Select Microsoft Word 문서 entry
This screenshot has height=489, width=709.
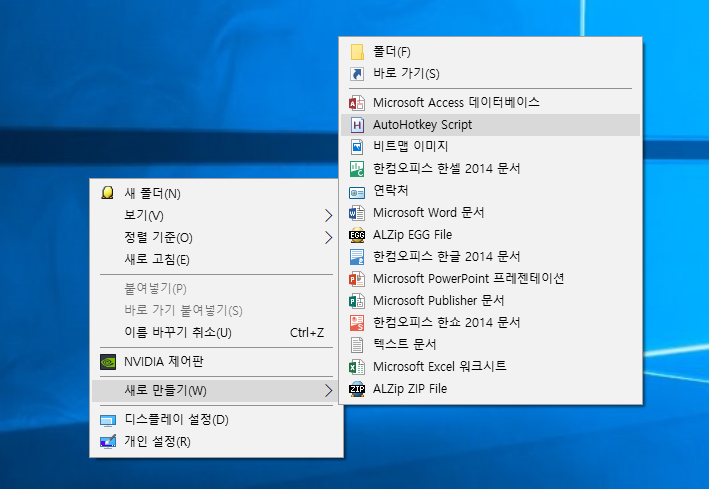[490, 213]
